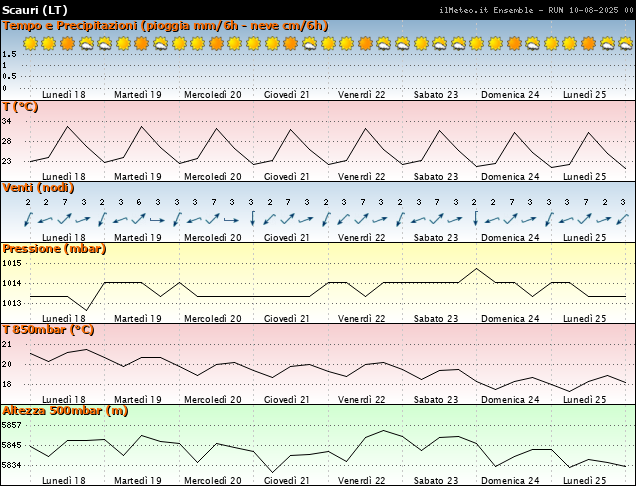
Task: Click right-pointing horizontal wind arrow on Mercoledì 20
Action: click(x=232, y=221)
